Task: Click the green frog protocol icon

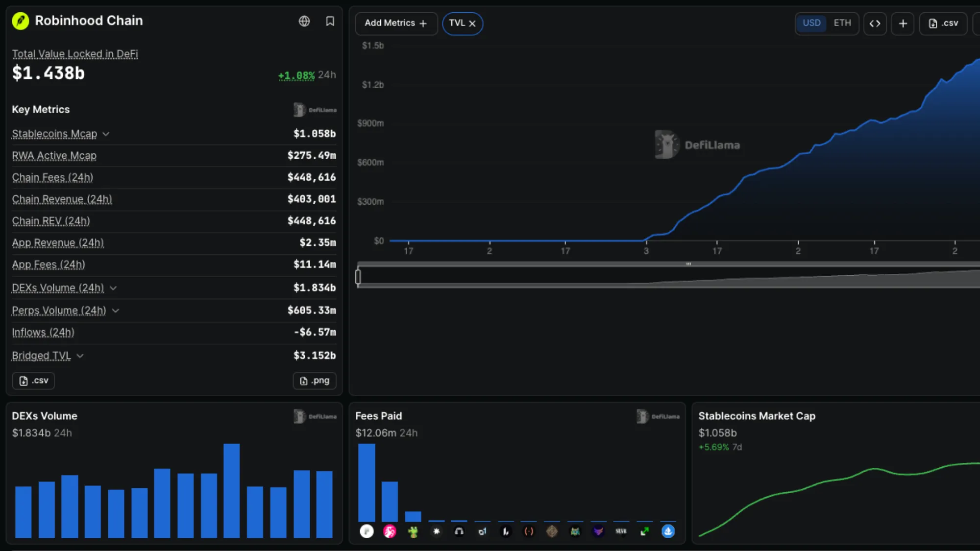Action: [413, 531]
